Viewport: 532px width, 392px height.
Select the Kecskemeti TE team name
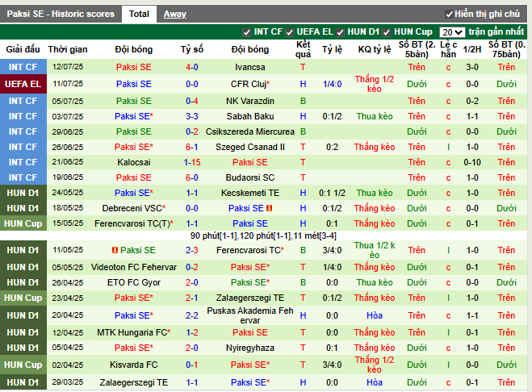tap(250, 193)
